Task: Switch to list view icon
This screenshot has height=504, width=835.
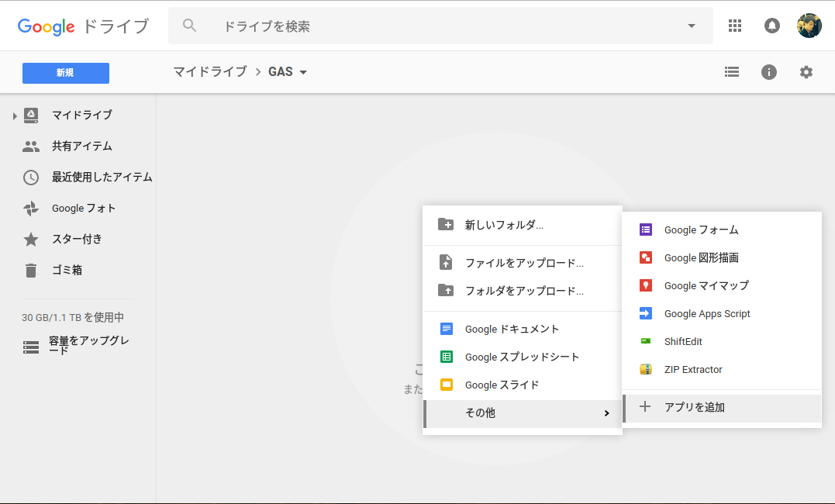Action: click(732, 72)
